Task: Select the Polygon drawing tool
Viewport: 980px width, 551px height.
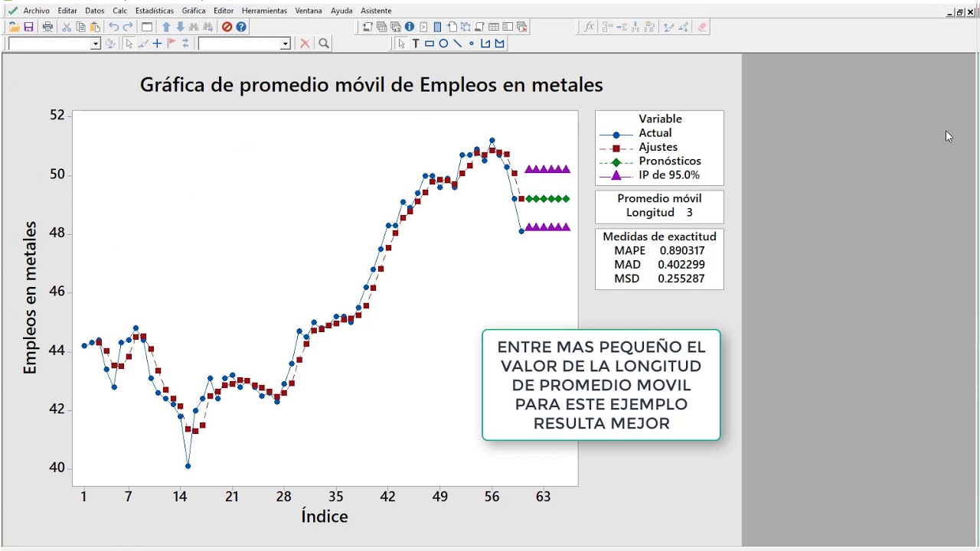Action: pos(499,44)
